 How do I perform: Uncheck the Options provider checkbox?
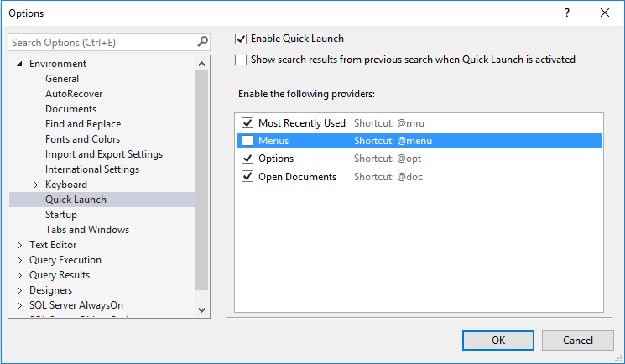pyautogui.click(x=247, y=159)
